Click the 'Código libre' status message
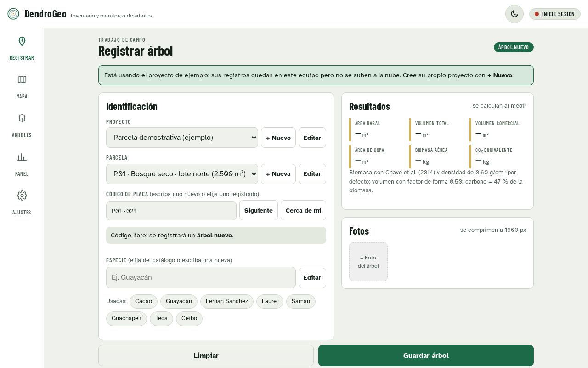Viewport: 588px width, 368px height. click(x=216, y=235)
